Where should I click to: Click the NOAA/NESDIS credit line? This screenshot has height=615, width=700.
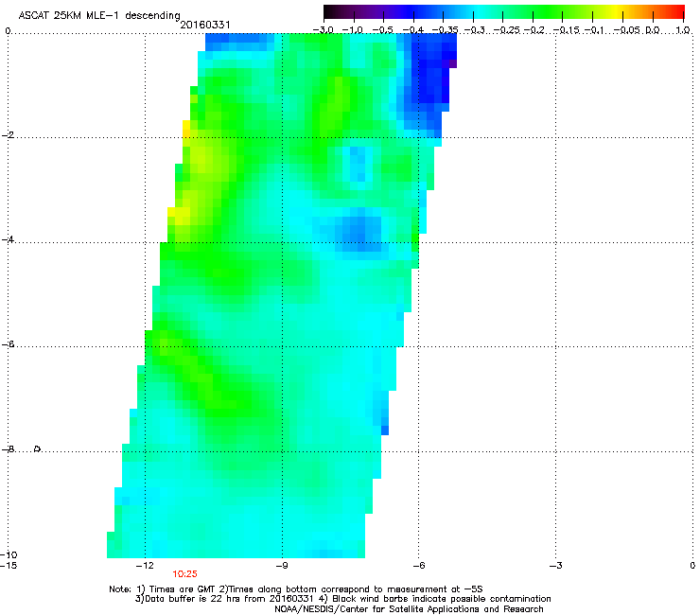coord(409,609)
